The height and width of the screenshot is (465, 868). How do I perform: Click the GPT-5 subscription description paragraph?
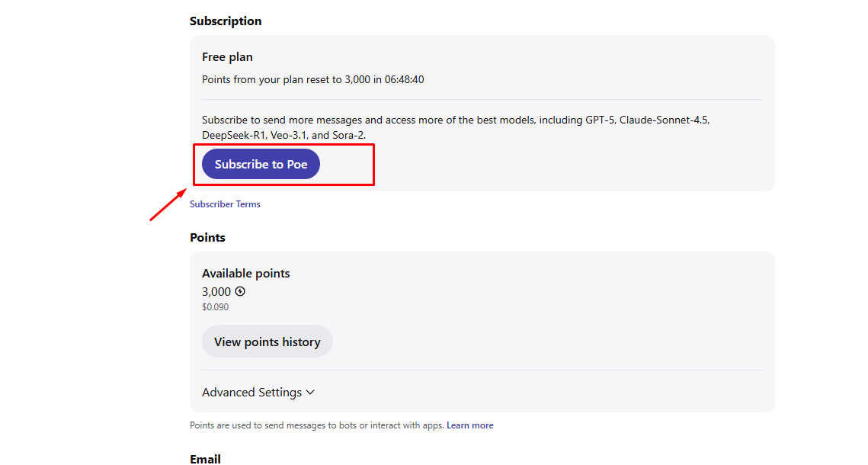(x=457, y=127)
